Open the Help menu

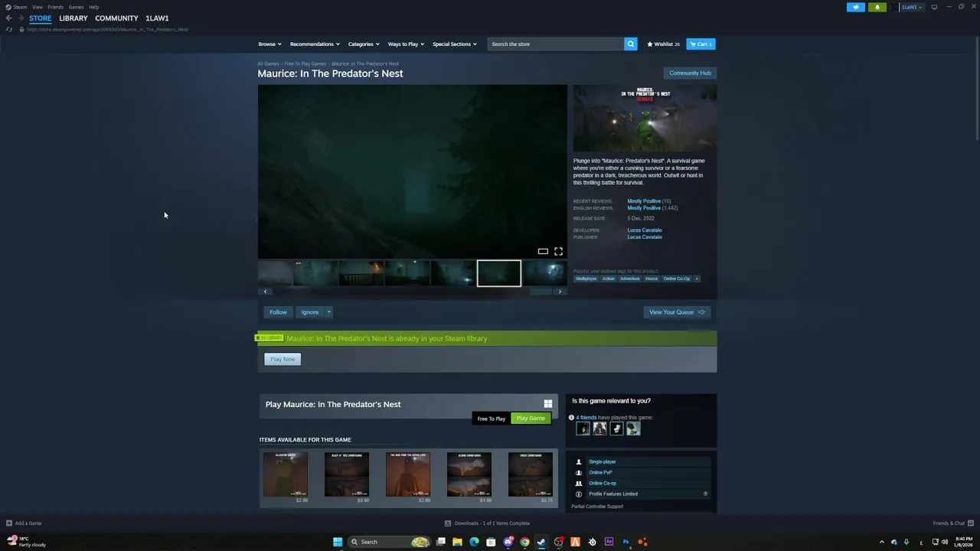click(93, 7)
